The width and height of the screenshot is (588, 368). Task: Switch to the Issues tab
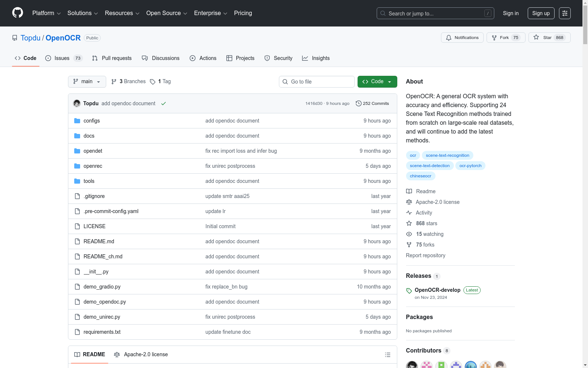pos(64,58)
